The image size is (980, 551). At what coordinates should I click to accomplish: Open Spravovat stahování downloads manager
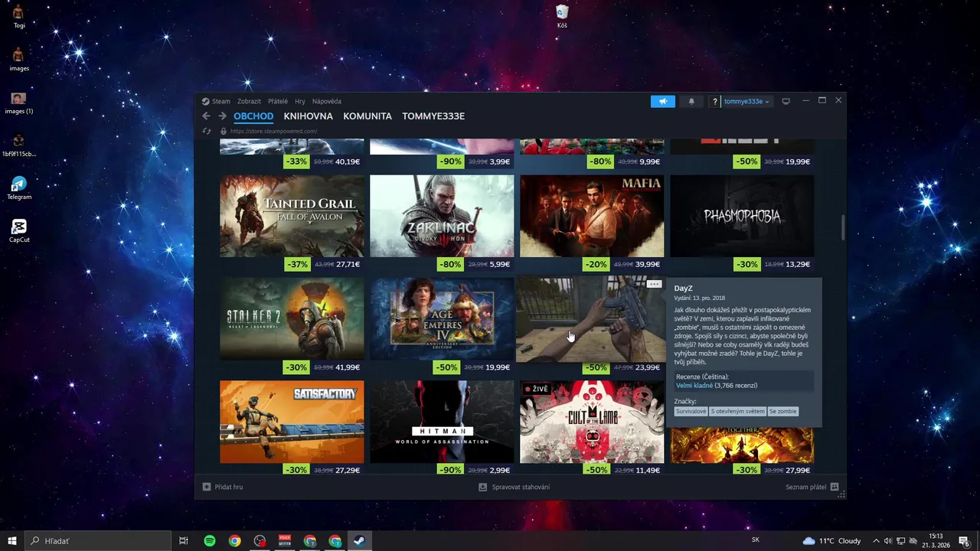tap(514, 487)
